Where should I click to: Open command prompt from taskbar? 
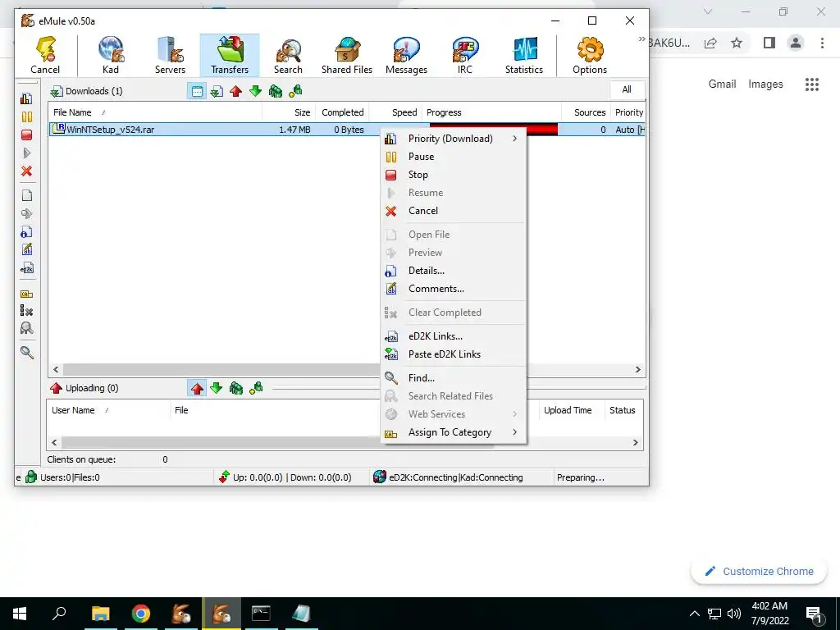tap(262, 614)
